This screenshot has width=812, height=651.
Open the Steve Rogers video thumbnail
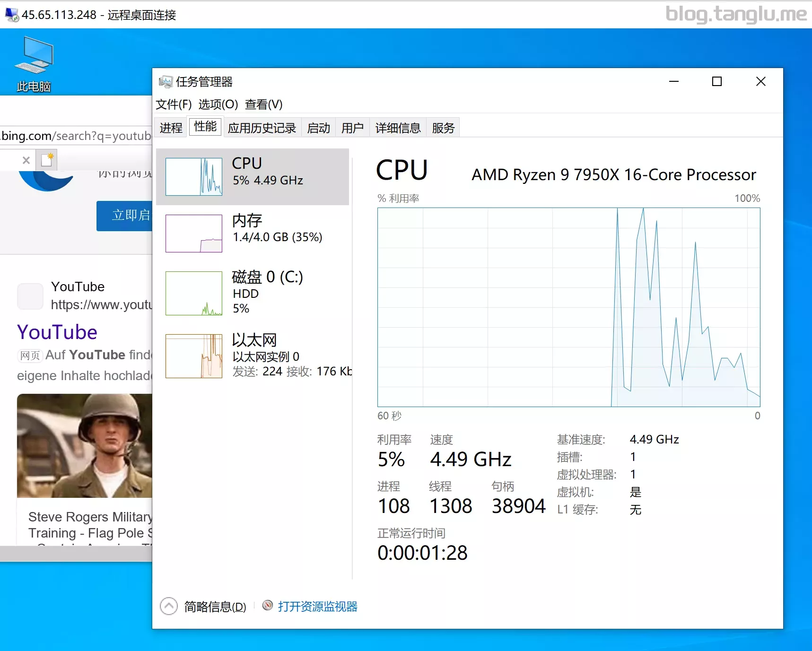tap(85, 445)
